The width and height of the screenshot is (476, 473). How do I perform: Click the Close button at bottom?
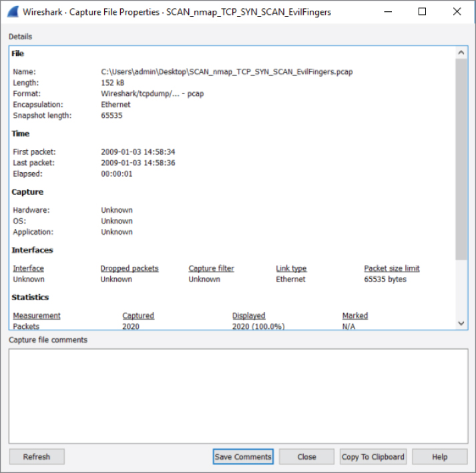(x=306, y=456)
